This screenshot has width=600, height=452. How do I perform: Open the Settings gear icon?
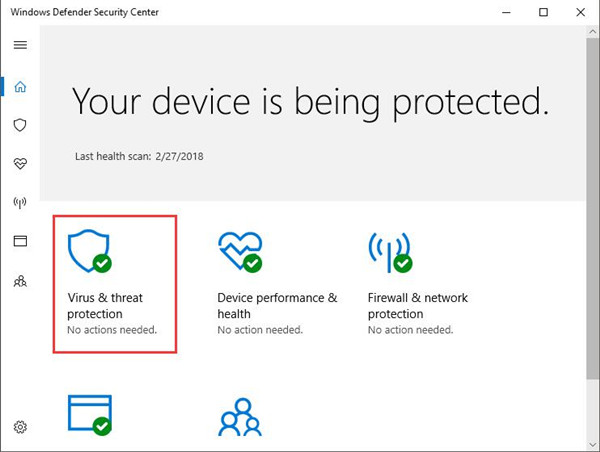20,427
